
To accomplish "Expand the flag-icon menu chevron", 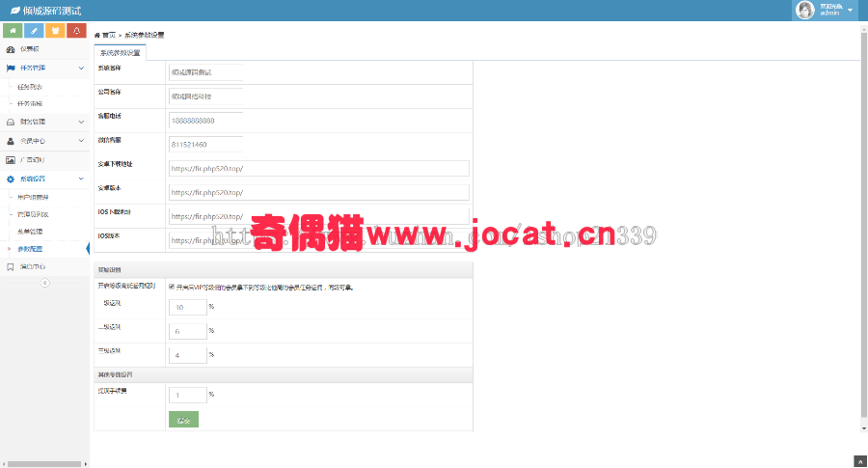I will (81, 69).
